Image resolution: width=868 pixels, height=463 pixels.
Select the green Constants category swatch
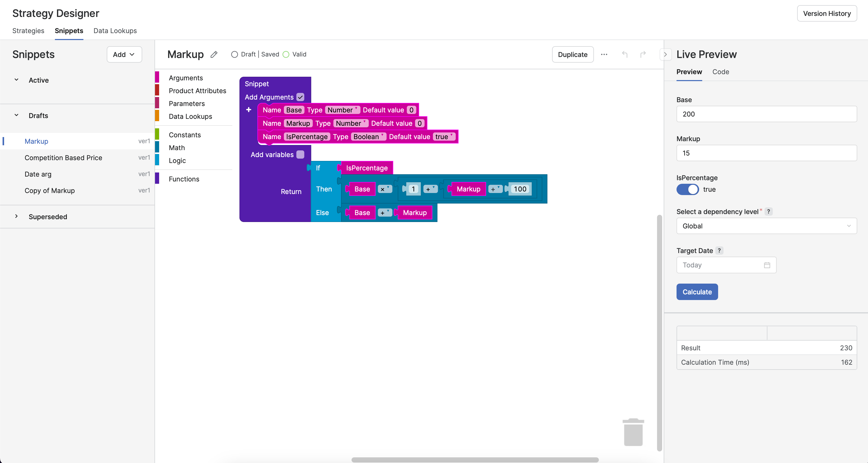click(x=157, y=135)
